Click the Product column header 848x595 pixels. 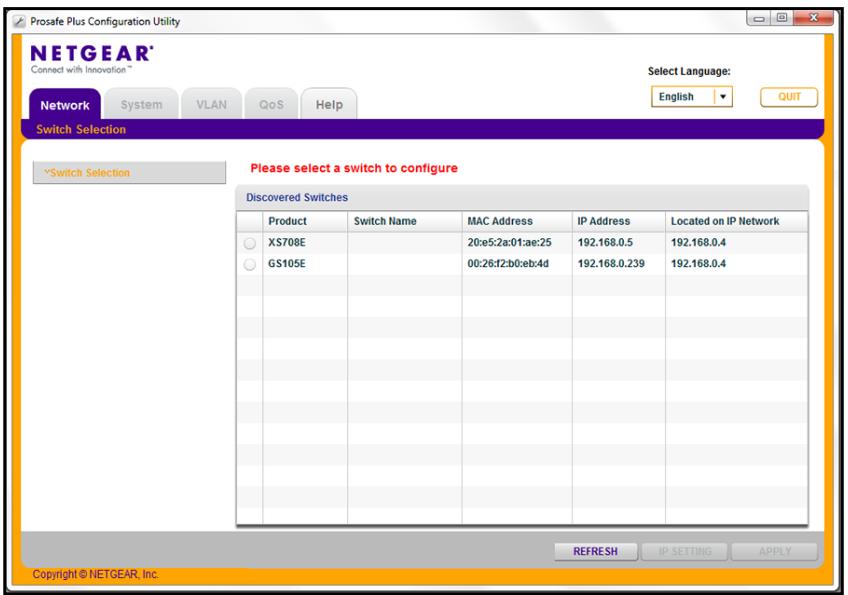tap(305, 221)
